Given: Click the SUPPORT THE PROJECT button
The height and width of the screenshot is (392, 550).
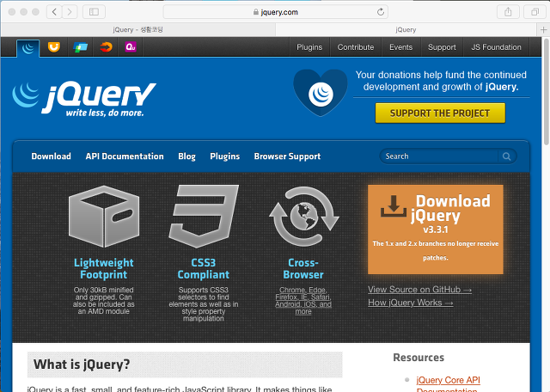Looking at the screenshot, I should point(440,113).
